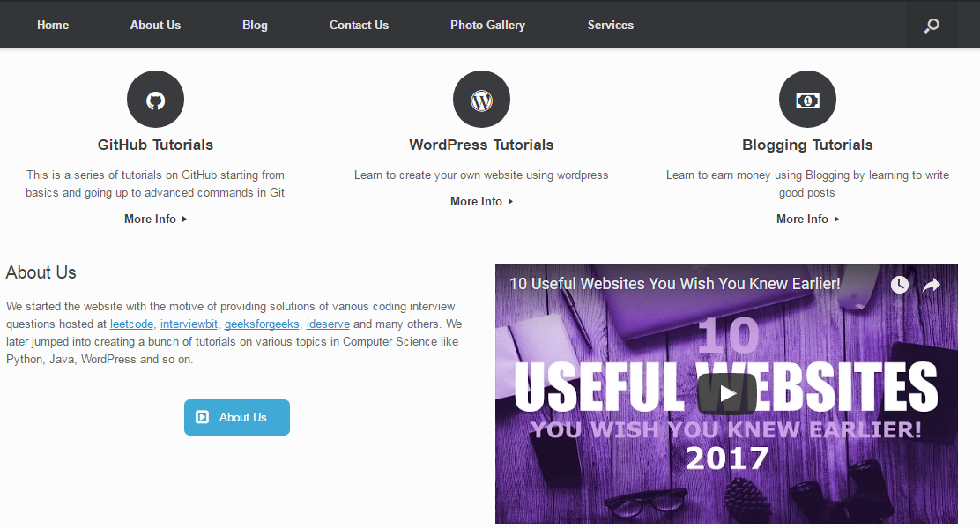The width and height of the screenshot is (980, 529).
Task: Open Blog in navigation bar
Action: [x=255, y=25]
